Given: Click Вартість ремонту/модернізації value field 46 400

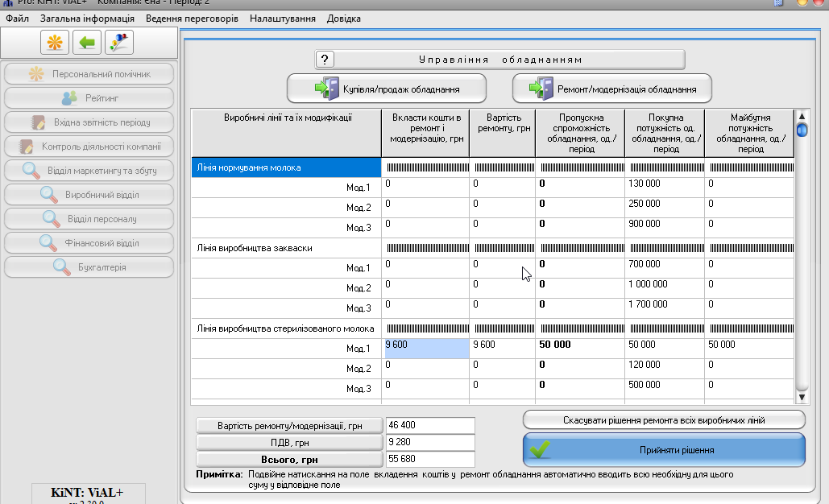Looking at the screenshot, I should [430, 425].
